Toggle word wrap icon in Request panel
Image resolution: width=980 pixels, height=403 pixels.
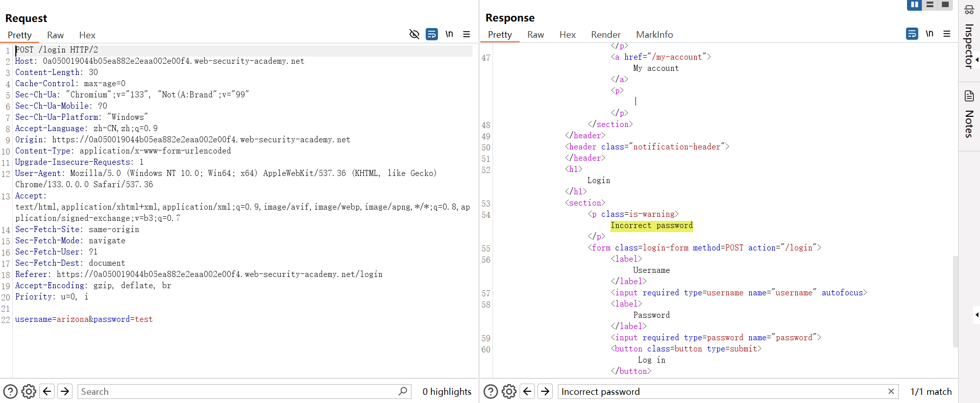[432, 34]
